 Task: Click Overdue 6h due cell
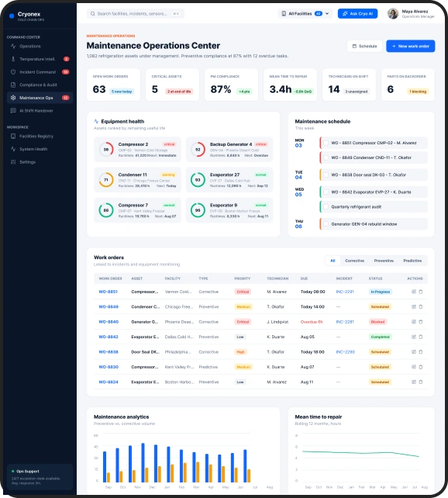coord(312,322)
